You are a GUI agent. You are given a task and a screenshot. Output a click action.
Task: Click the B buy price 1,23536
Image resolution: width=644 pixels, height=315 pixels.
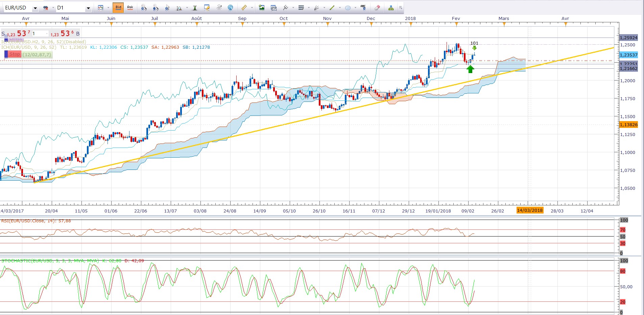click(x=65, y=33)
